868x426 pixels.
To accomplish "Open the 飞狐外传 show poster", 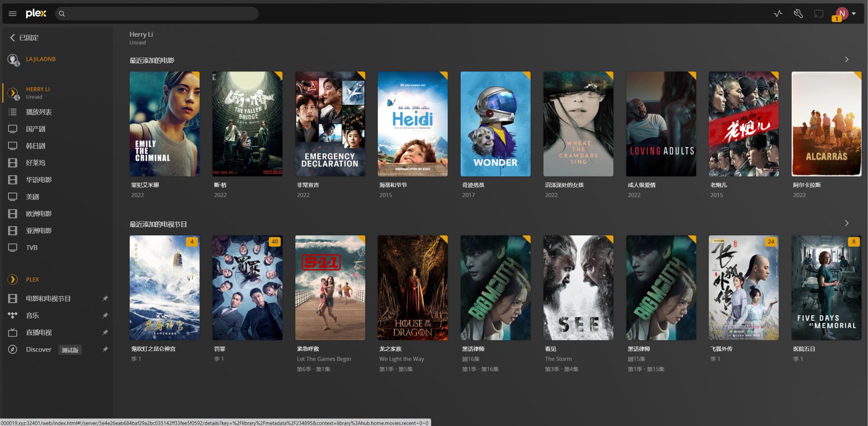I will coord(744,288).
